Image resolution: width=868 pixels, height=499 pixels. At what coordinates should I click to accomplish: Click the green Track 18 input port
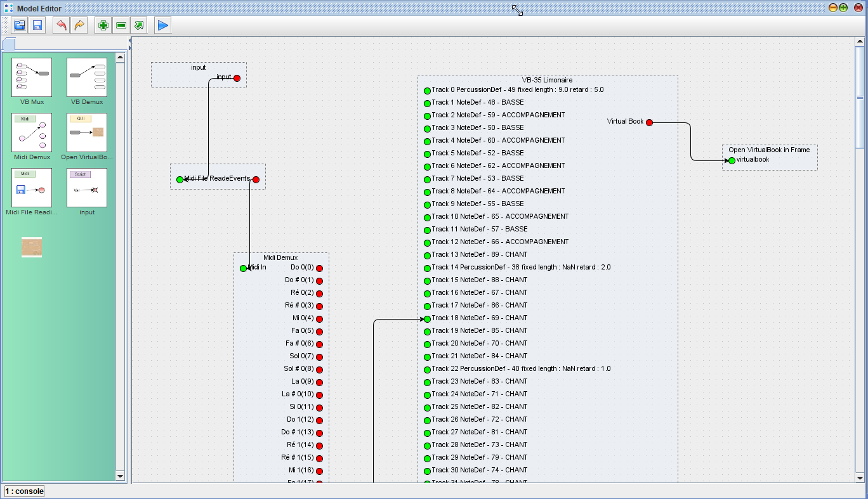tap(427, 319)
